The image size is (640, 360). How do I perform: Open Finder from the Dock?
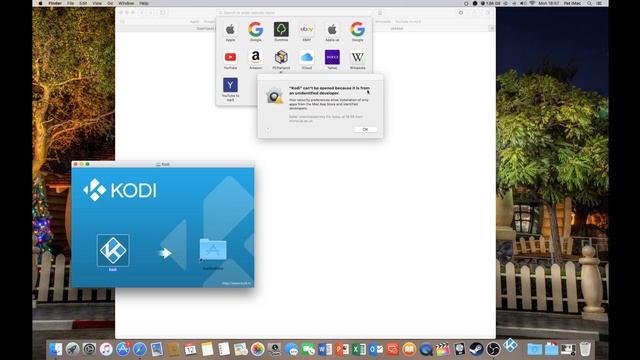pos(56,349)
